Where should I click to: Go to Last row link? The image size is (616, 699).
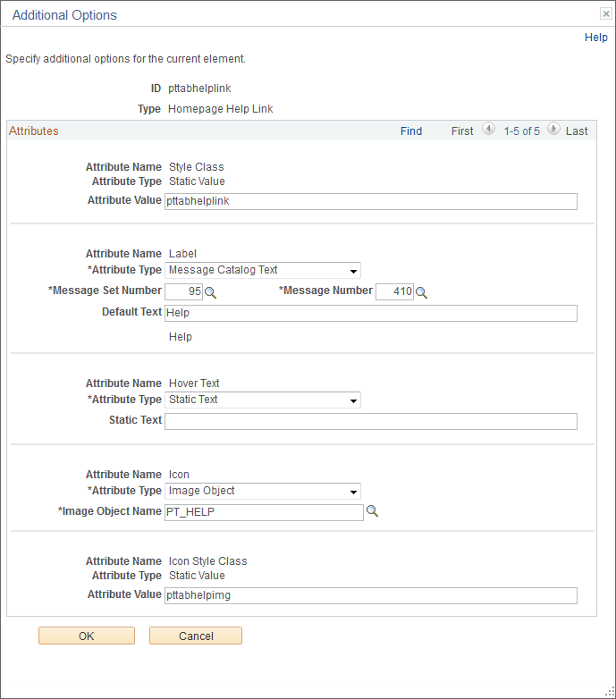coord(577,131)
